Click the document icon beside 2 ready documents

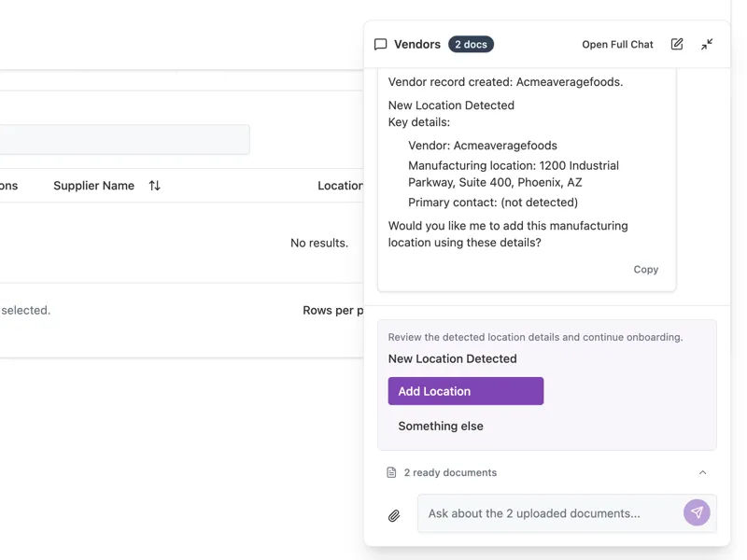click(x=390, y=472)
